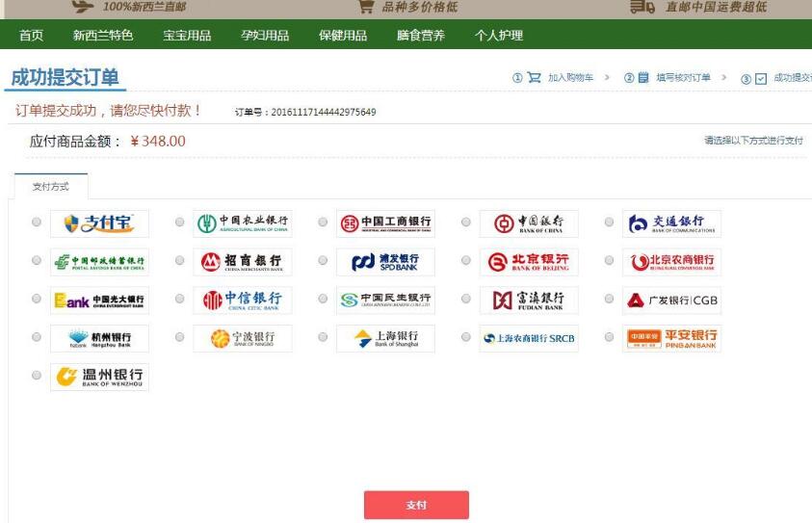Screen dimensions: 812x523
Task: Click the Bank of China logo
Action: 529,223
